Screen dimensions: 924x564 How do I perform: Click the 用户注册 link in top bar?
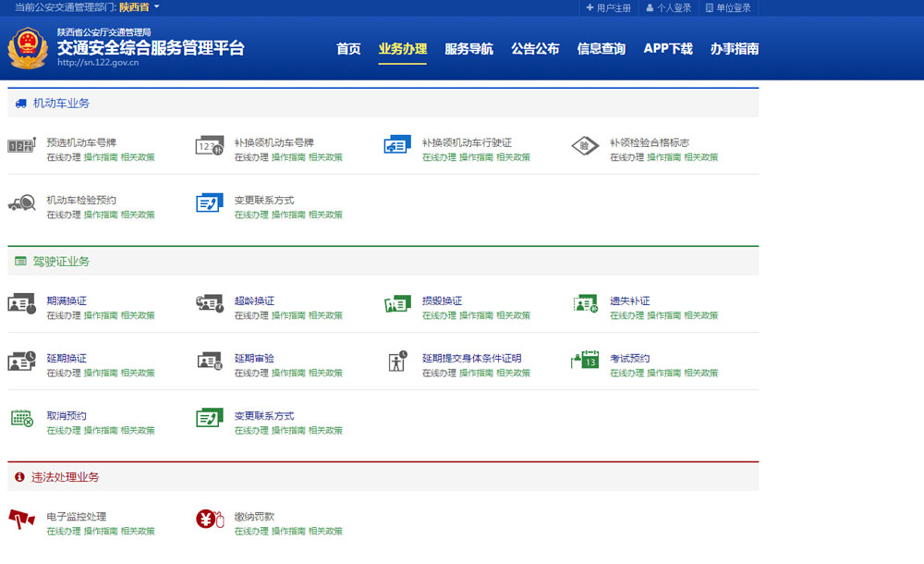coord(609,8)
